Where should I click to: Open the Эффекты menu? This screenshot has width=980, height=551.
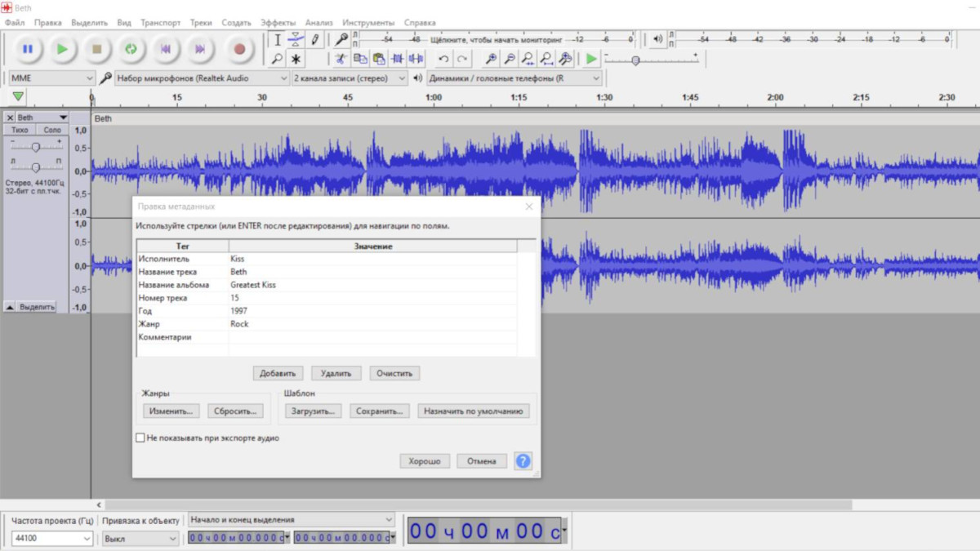click(x=278, y=23)
